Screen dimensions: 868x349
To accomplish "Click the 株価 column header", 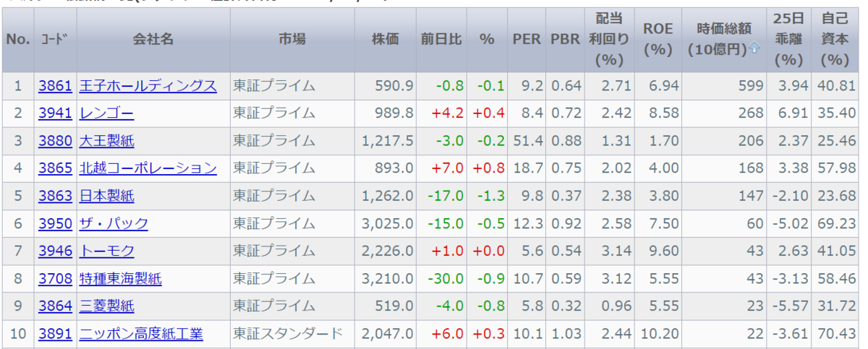I will [386, 40].
